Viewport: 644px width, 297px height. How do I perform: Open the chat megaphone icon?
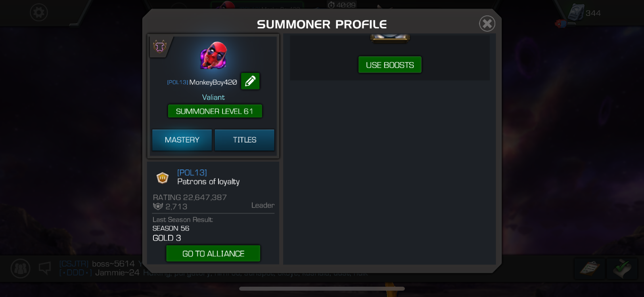click(45, 268)
